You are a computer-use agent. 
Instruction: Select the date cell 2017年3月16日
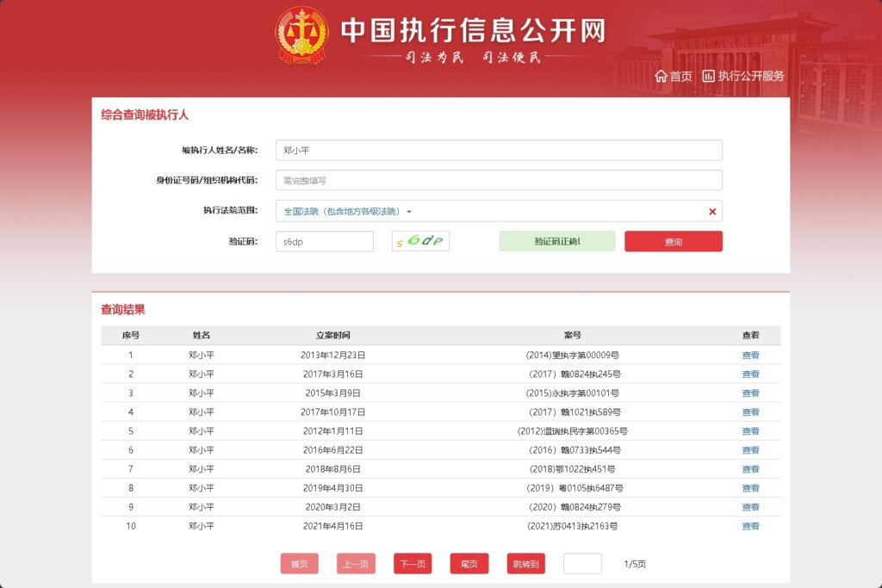point(333,374)
